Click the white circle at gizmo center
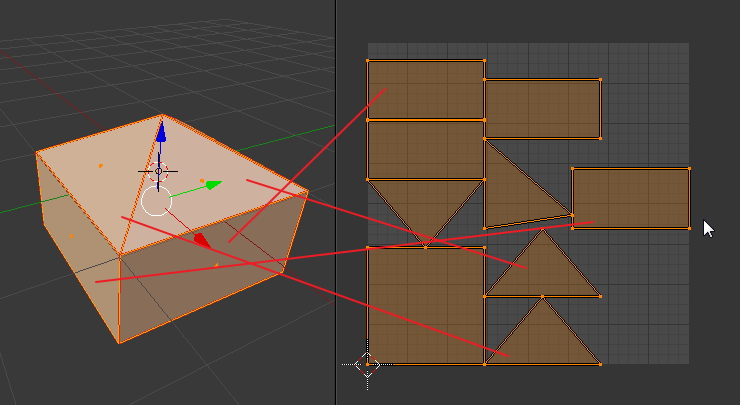 (x=157, y=201)
